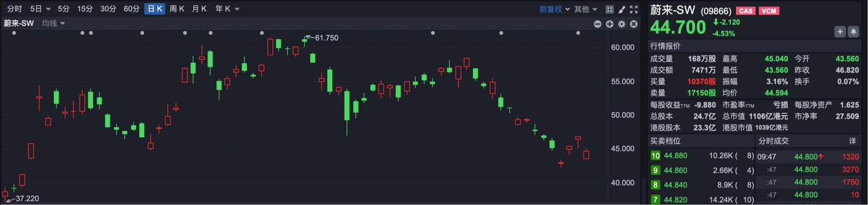Toggle the CAS badge
This screenshot has height=205, width=868.
point(745,11)
